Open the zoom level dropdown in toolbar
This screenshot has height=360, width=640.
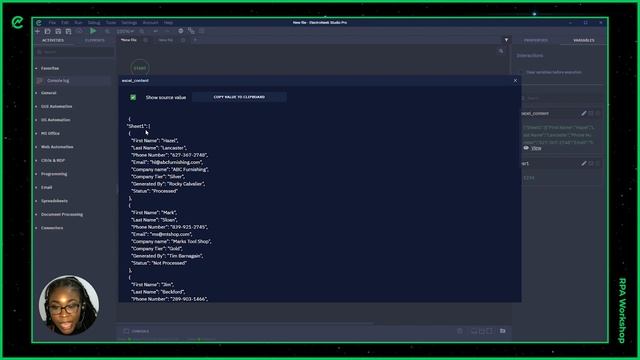pyautogui.click(x=125, y=31)
